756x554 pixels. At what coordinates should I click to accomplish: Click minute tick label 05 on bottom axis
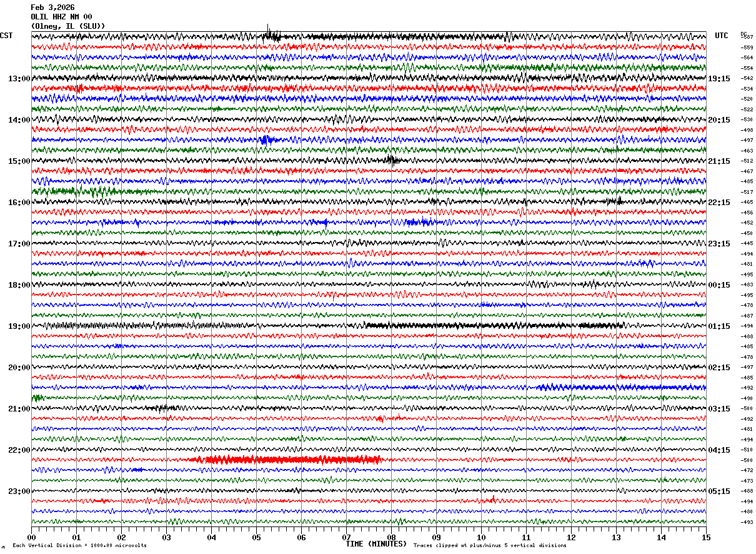point(256,537)
